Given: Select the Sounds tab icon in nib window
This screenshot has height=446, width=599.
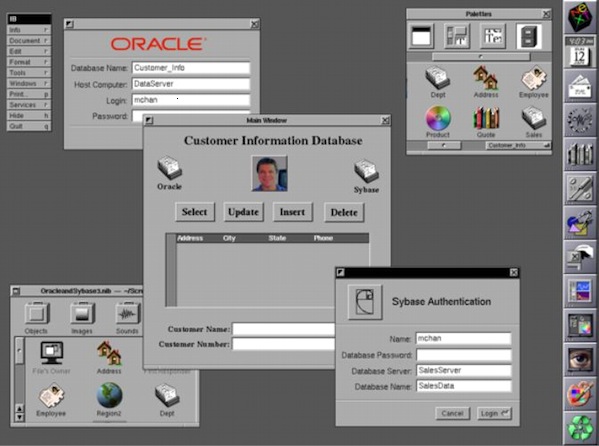Looking at the screenshot, I should pos(128,313).
